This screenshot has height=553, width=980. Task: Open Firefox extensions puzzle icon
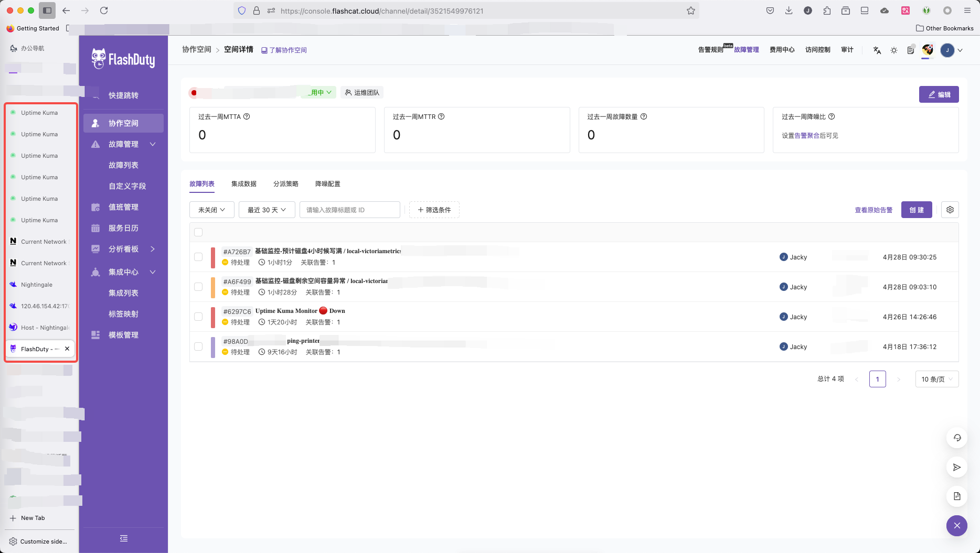(x=827, y=10)
